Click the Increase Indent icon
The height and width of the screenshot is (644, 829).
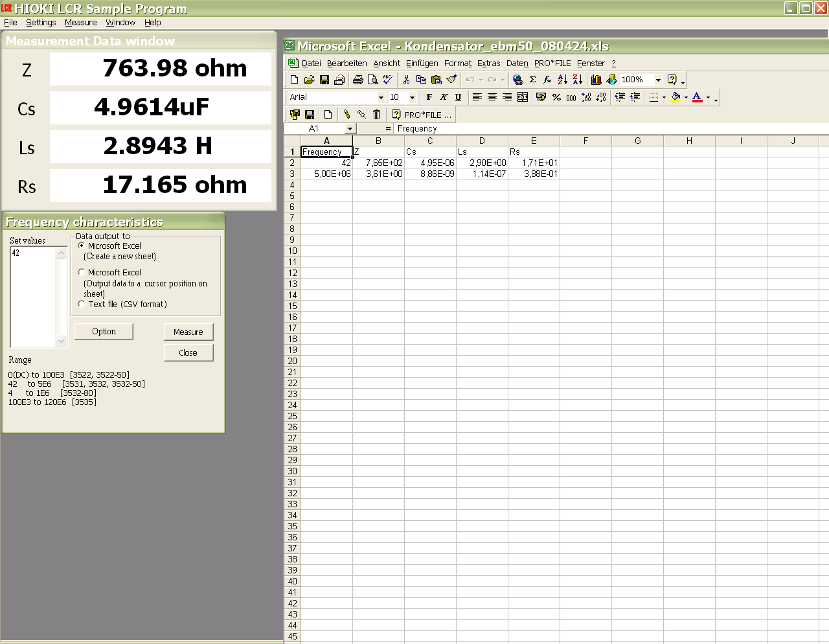tap(635, 97)
